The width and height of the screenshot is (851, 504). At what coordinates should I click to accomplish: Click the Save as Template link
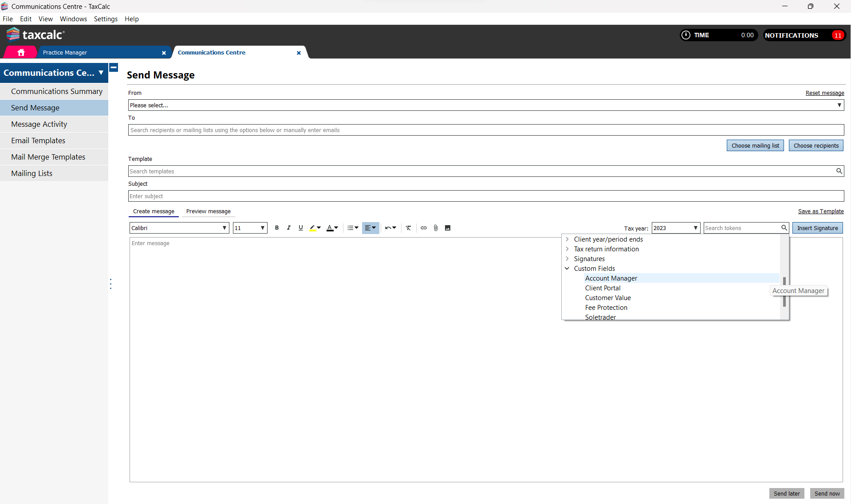point(820,211)
